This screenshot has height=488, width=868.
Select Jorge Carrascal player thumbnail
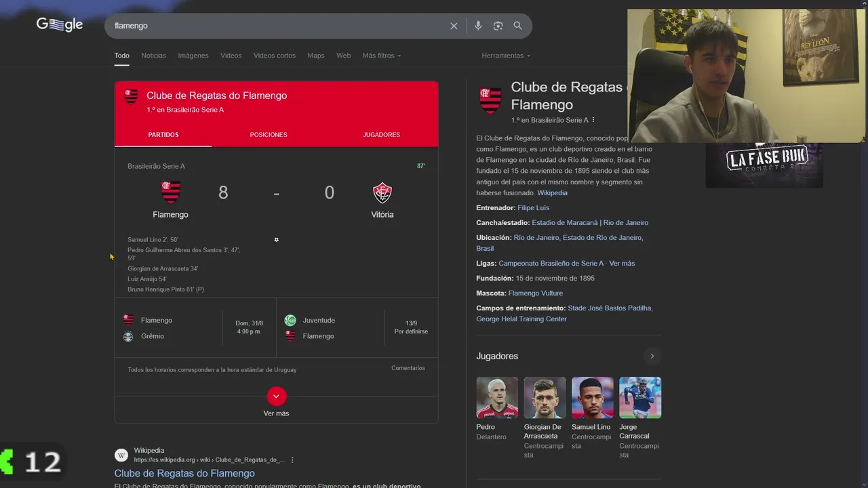(x=640, y=398)
